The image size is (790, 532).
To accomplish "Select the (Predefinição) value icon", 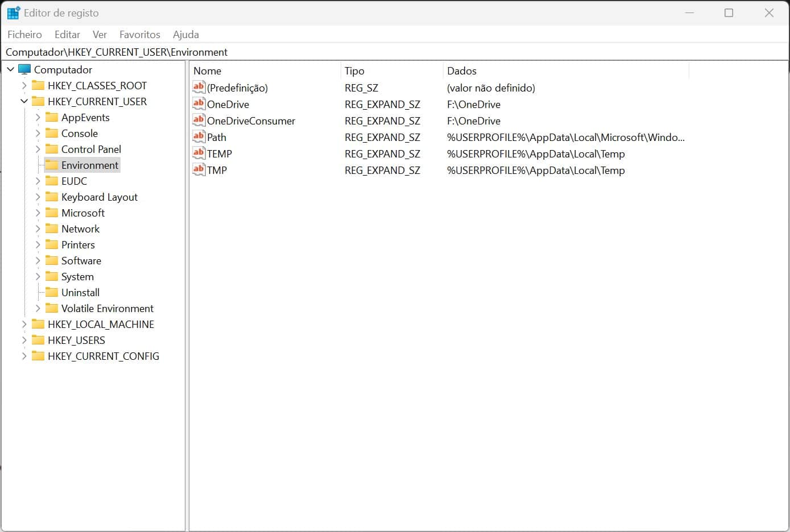I will (198, 88).
